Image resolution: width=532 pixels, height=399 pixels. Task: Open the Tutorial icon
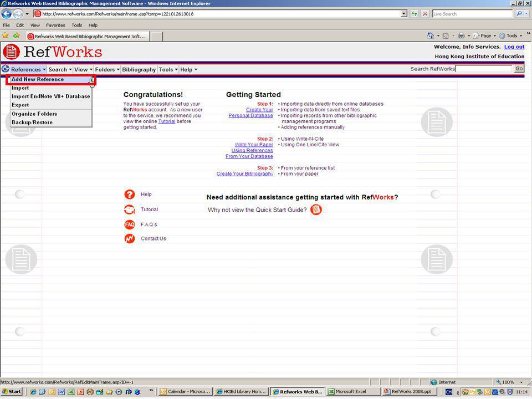(x=130, y=209)
